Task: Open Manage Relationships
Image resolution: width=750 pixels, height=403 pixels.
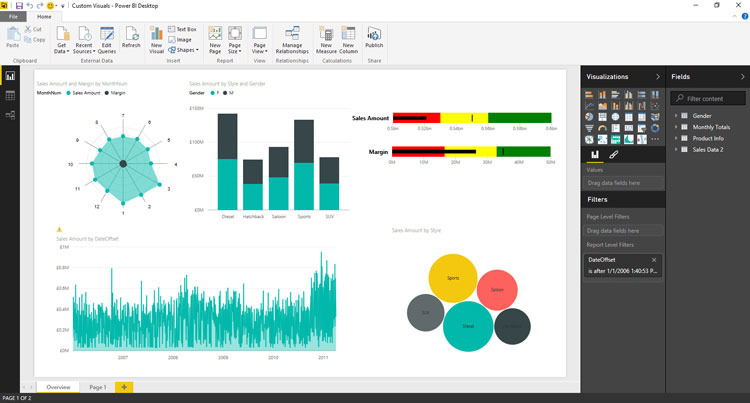Action: click(x=292, y=40)
